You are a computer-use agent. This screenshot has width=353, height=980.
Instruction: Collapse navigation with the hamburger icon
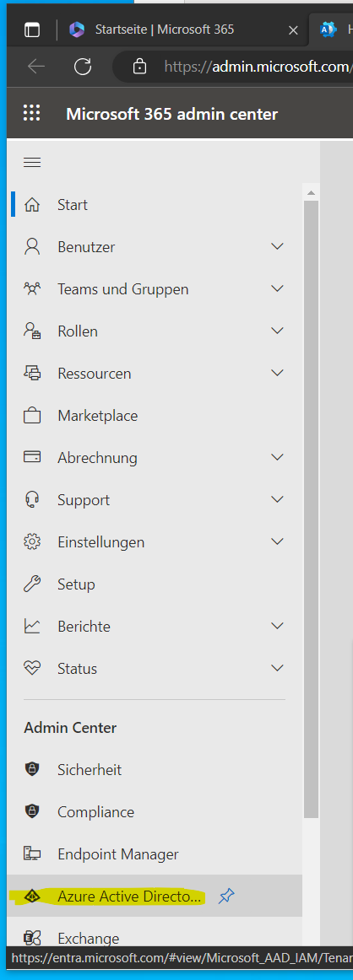point(32,163)
